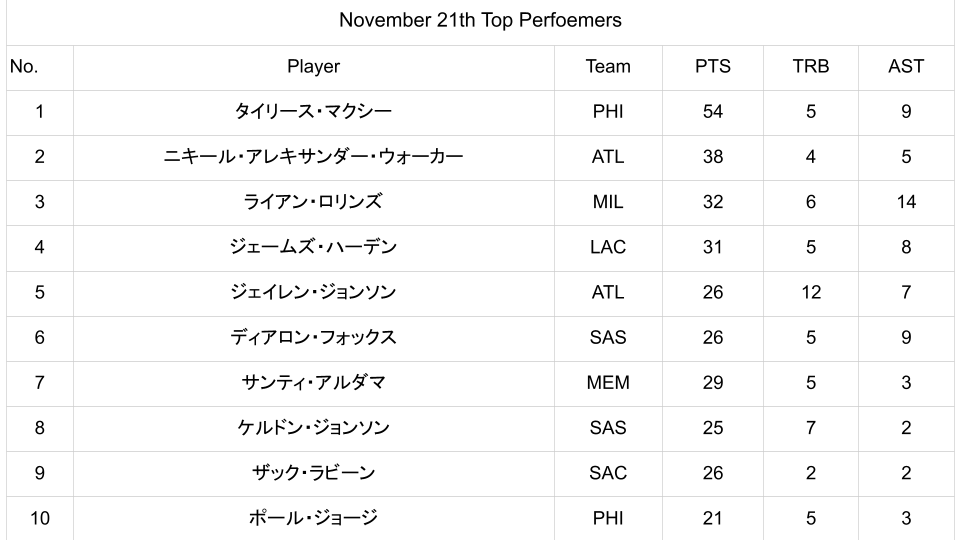Click the ジェームズ・ハーデン player cell

click(x=313, y=247)
